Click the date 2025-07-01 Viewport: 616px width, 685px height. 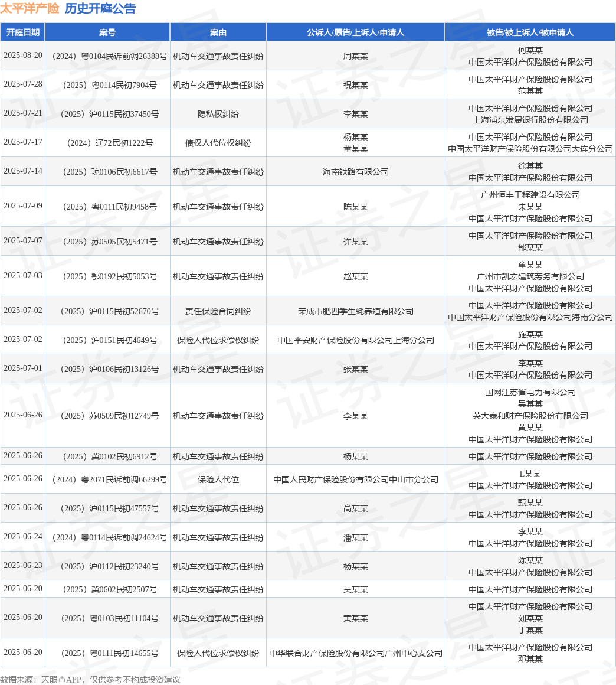click(23, 368)
